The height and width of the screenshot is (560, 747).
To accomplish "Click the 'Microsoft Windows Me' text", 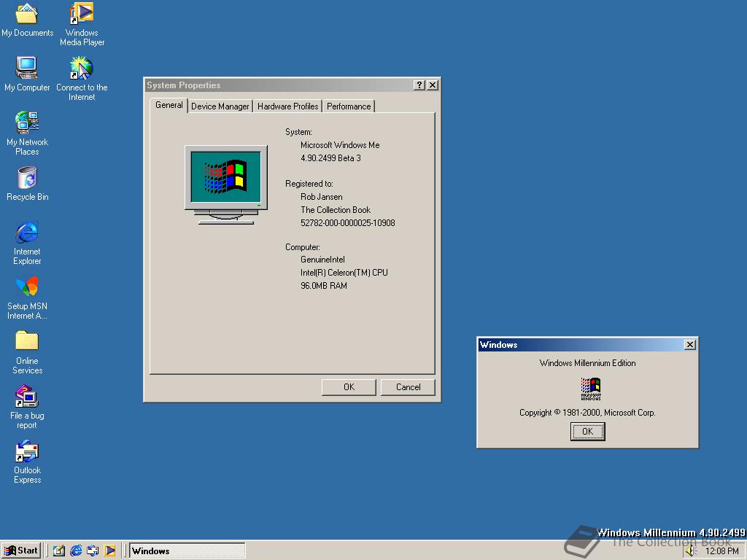I will tap(340, 145).
